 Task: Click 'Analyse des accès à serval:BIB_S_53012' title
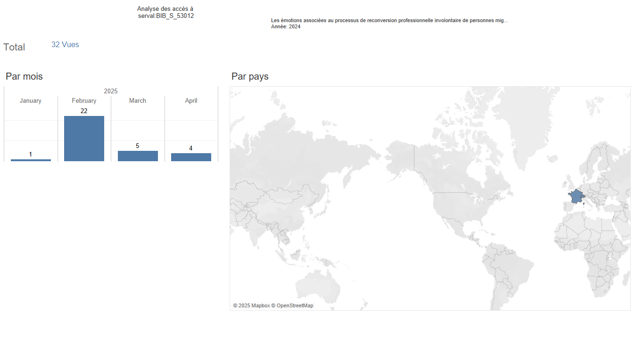tap(165, 12)
